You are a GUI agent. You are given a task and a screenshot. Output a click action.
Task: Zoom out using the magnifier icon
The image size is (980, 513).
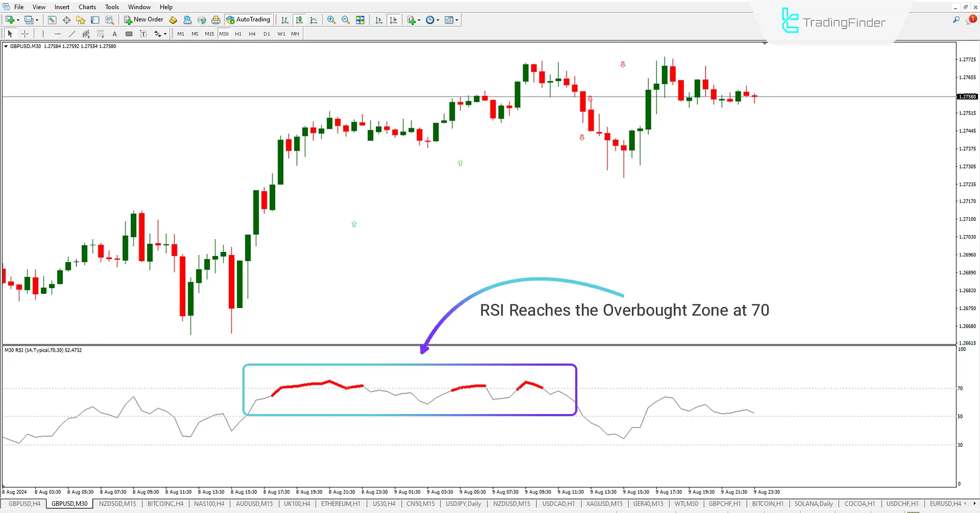pyautogui.click(x=346, y=20)
